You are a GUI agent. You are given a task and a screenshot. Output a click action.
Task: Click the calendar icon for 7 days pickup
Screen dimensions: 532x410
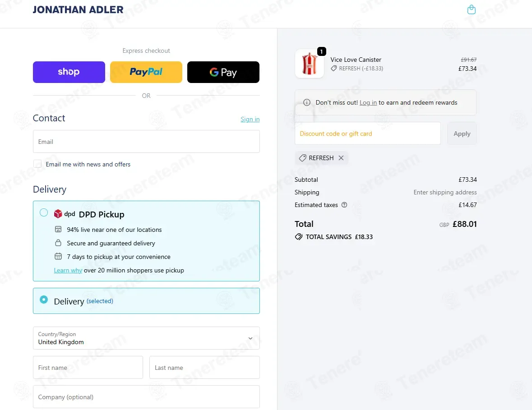[58, 256]
